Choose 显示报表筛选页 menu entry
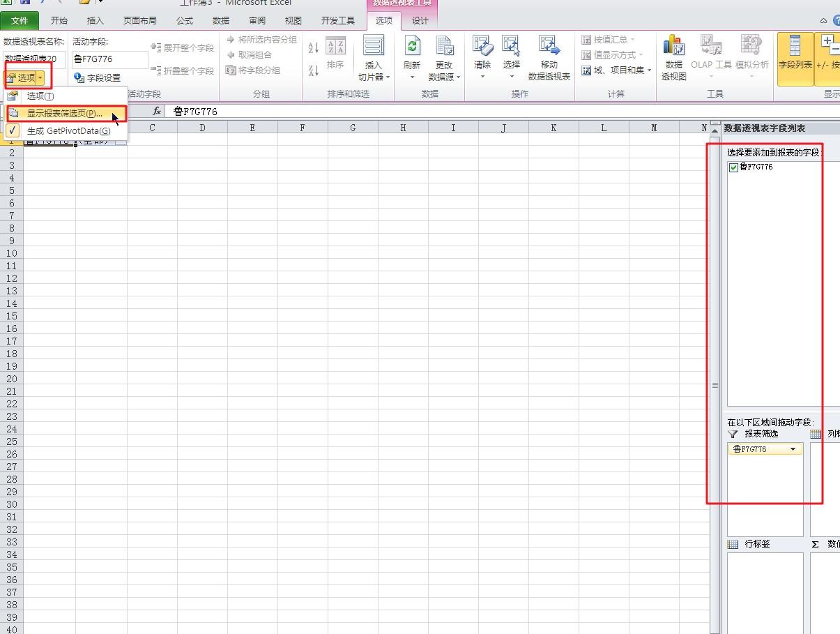Image resolution: width=840 pixels, height=634 pixels. pos(66,113)
